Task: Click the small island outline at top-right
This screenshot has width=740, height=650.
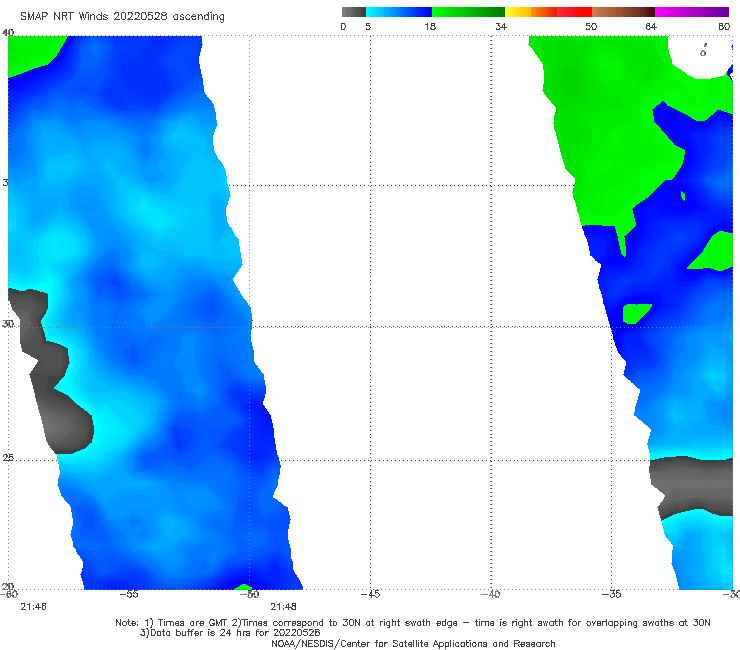Action: (x=703, y=51)
